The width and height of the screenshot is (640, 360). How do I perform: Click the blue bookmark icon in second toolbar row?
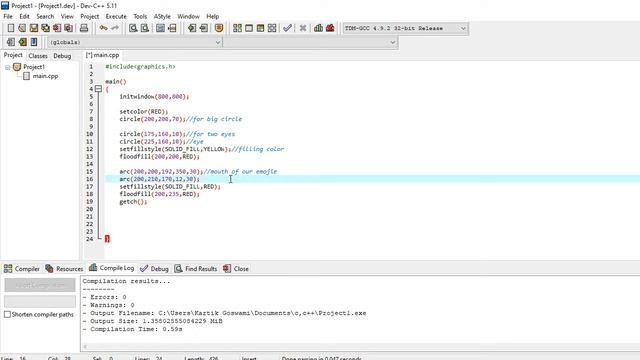point(34,42)
